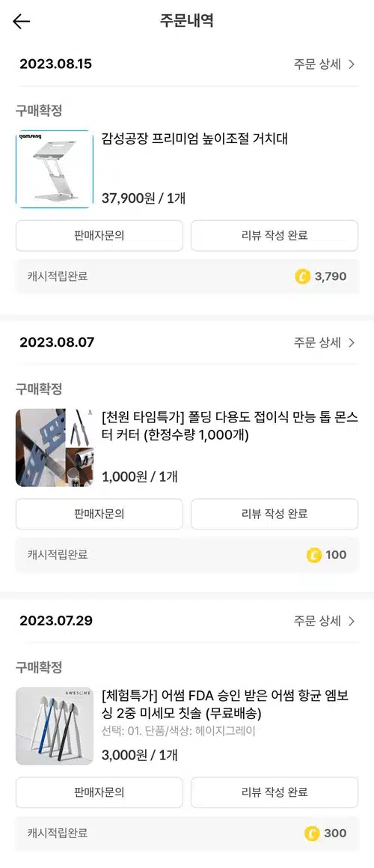Screen dimensions: 374x868
Task: Open the 감성공장 프리미엄 높이조절 거치대 title
Action: coord(194,139)
